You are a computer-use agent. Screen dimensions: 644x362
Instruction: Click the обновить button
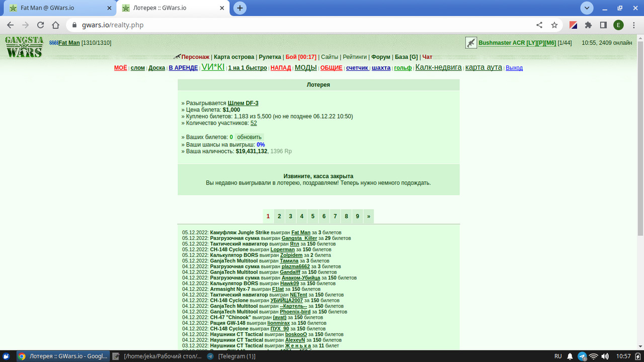pos(250,137)
